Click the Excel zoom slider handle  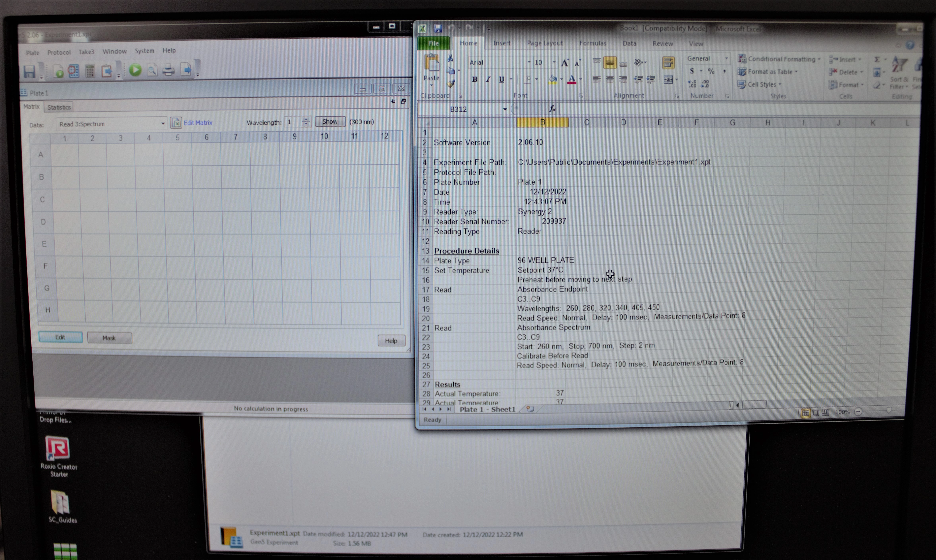tap(888, 411)
